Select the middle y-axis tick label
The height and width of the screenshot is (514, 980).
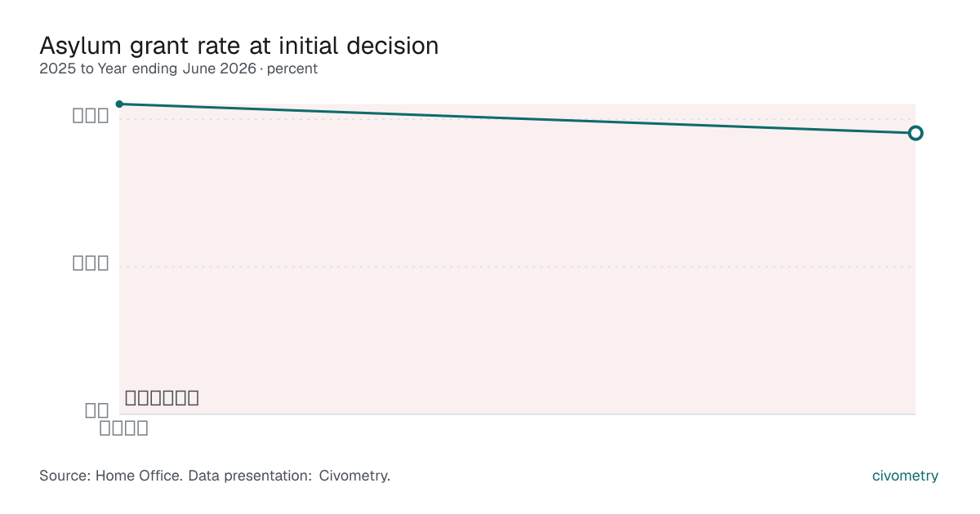tap(91, 264)
